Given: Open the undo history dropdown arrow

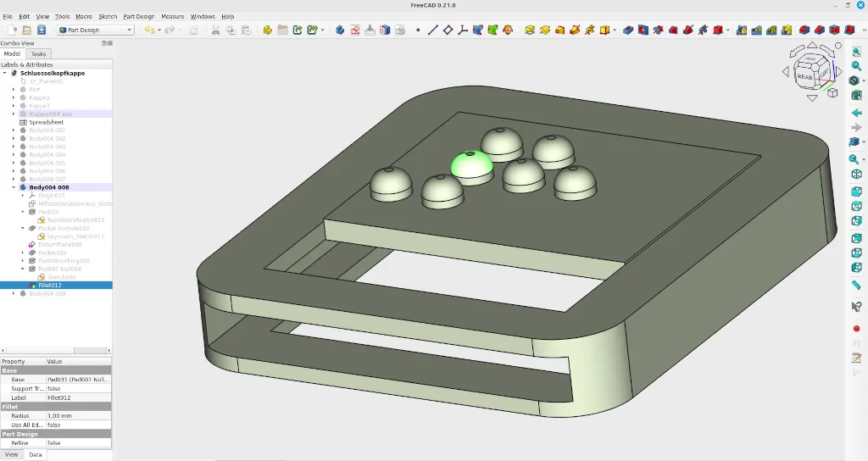Looking at the screenshot, I should (x=159, y=30).
